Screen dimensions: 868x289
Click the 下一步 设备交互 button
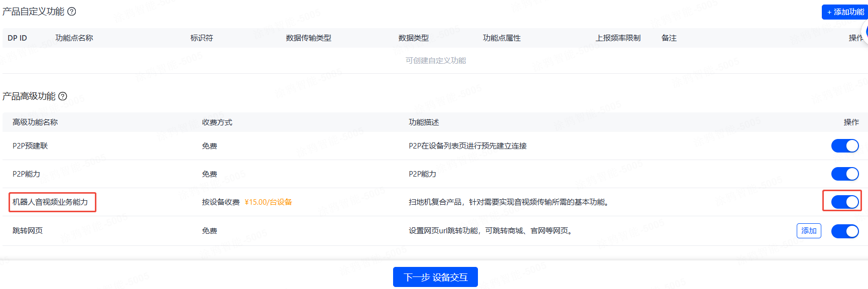[x=435, y=277]
